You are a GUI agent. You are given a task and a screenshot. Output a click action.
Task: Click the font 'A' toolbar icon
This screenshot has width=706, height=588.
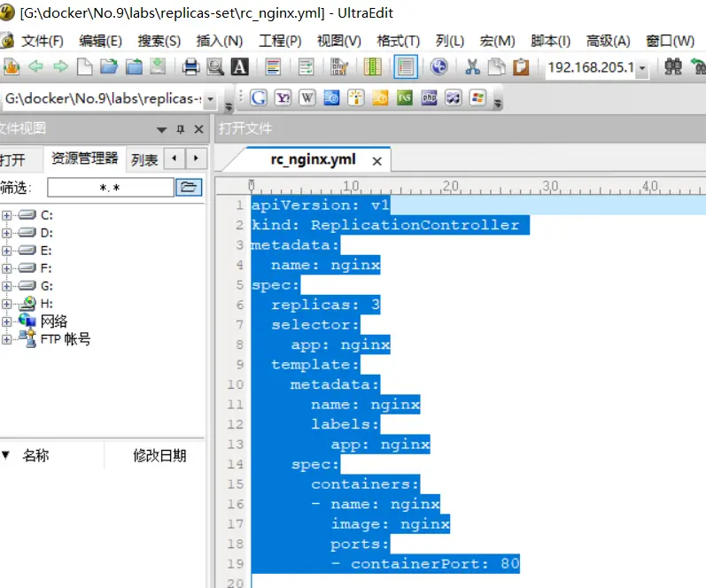point(239,67)
